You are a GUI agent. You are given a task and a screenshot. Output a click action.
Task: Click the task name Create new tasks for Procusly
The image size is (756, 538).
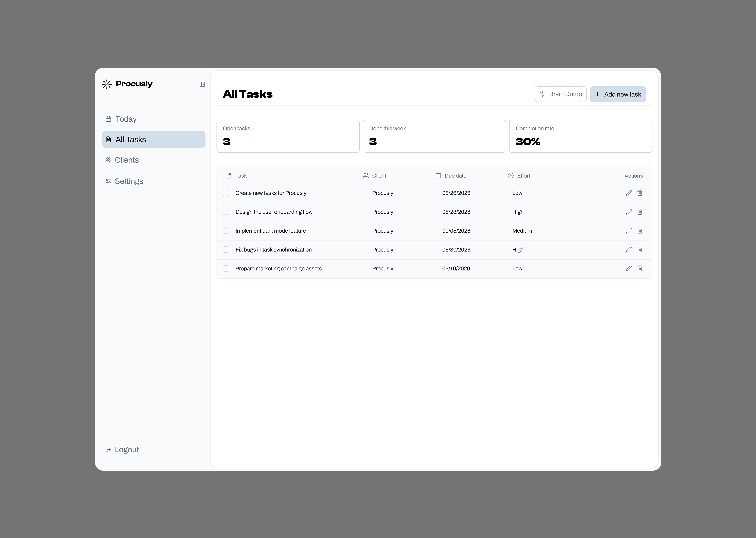(x=271, y=193)
